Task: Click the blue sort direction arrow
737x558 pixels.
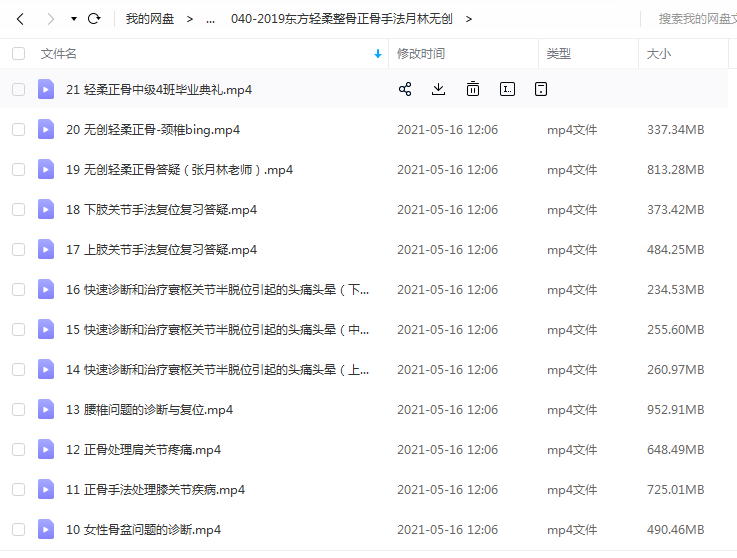Action: [x=377, y=54]
